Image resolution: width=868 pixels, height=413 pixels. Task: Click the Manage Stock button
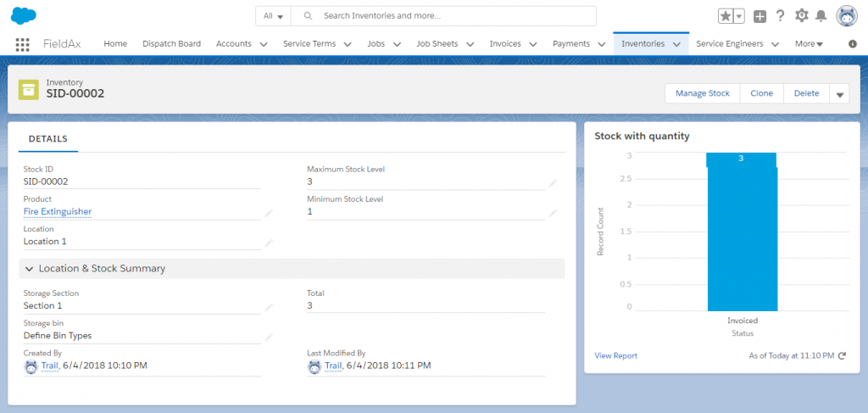pos(703,93)
